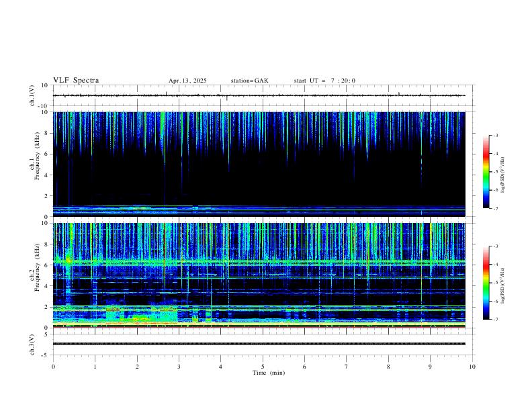Click inside the ch.2 spectrogram panel
This screenshot has width=532, height=411.
coord(259,275)
